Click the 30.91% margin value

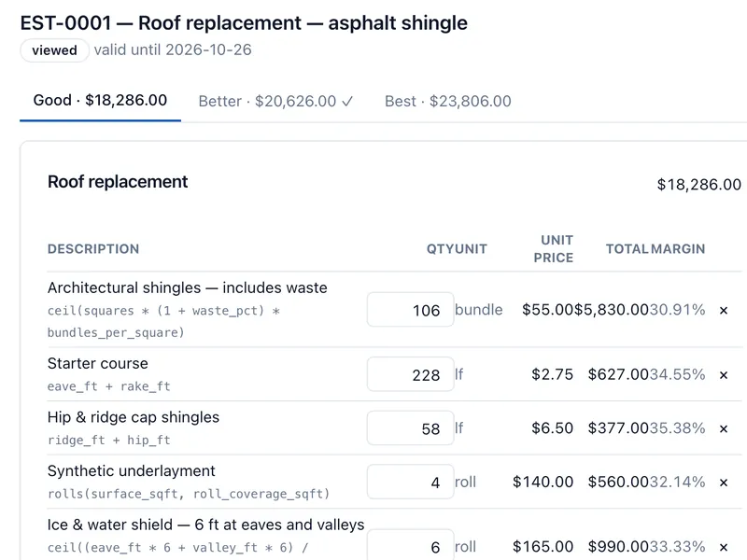coord(677,310)
